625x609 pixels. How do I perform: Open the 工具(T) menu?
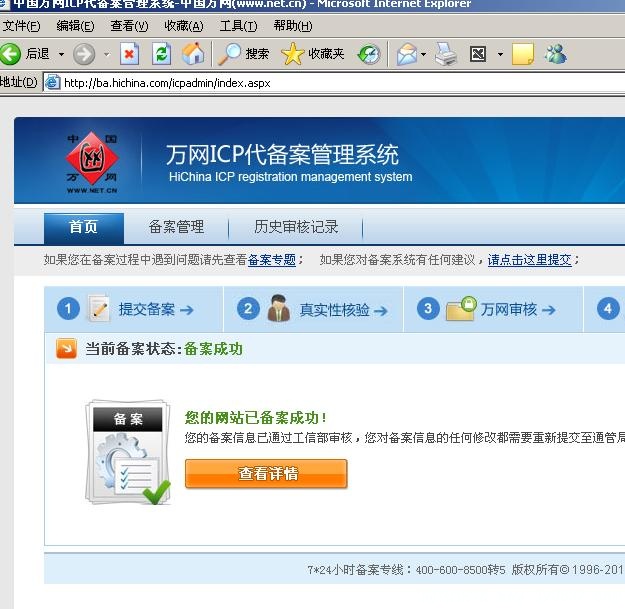(238, 26)
